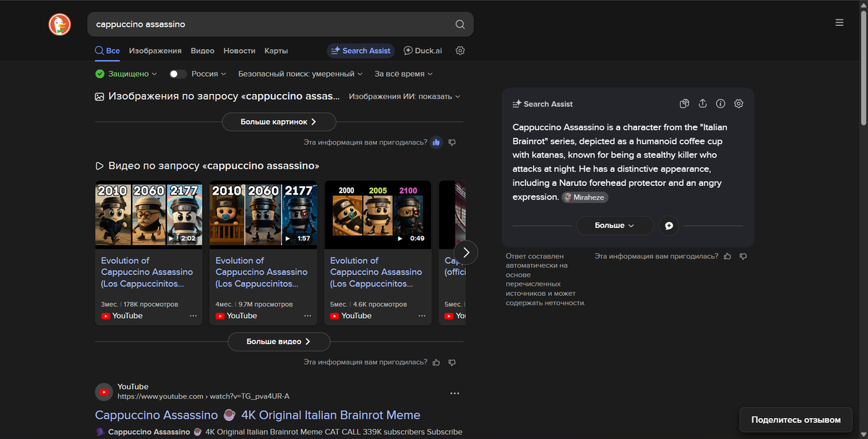The width and height of the screenshot is (868, 439).
Task: Open the hamburger menu in the top-right
Action: coord(839,22)
